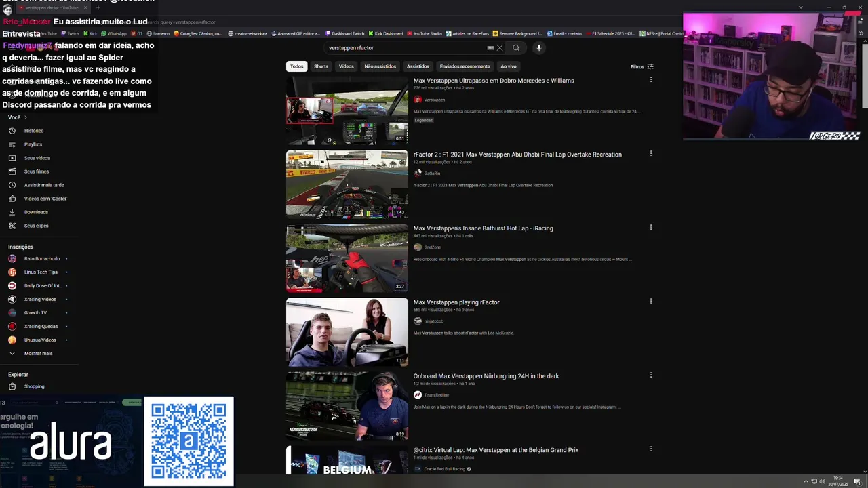Click the Legendas badge on first video

pos(424,120)
